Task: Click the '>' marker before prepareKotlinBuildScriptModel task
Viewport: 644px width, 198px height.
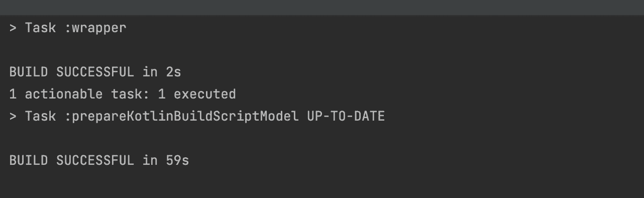Action: (x=13, y=117)
